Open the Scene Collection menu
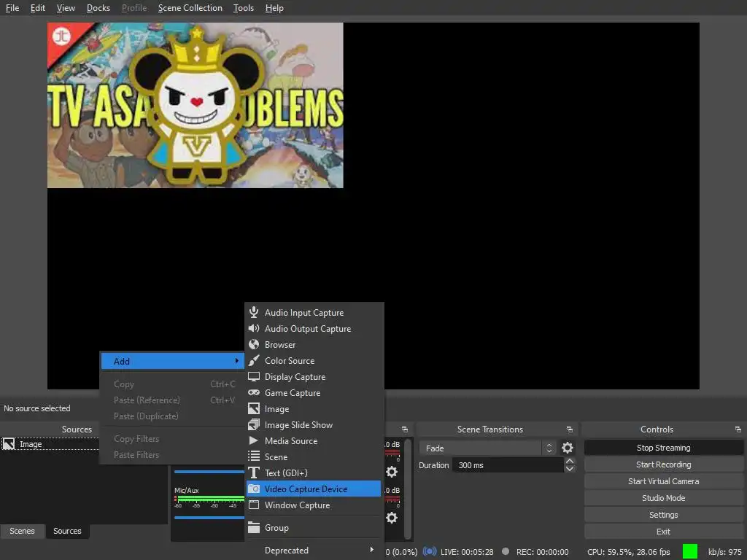 click(190, 8)
